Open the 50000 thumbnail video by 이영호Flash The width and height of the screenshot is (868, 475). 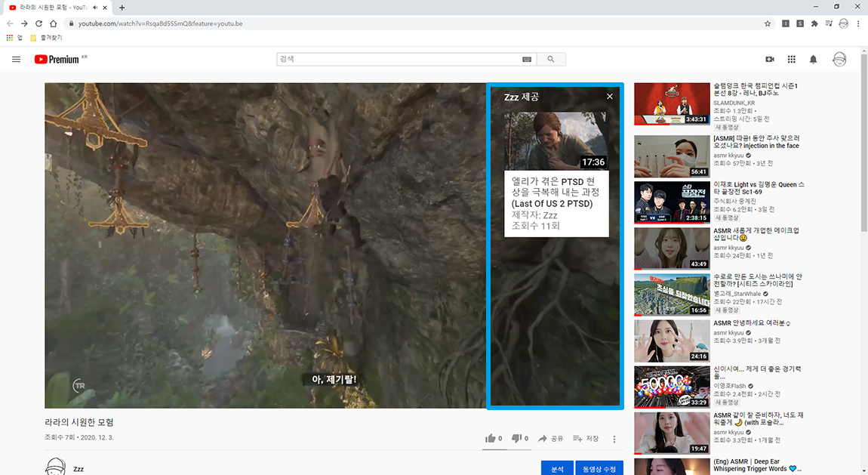point(672,387)
